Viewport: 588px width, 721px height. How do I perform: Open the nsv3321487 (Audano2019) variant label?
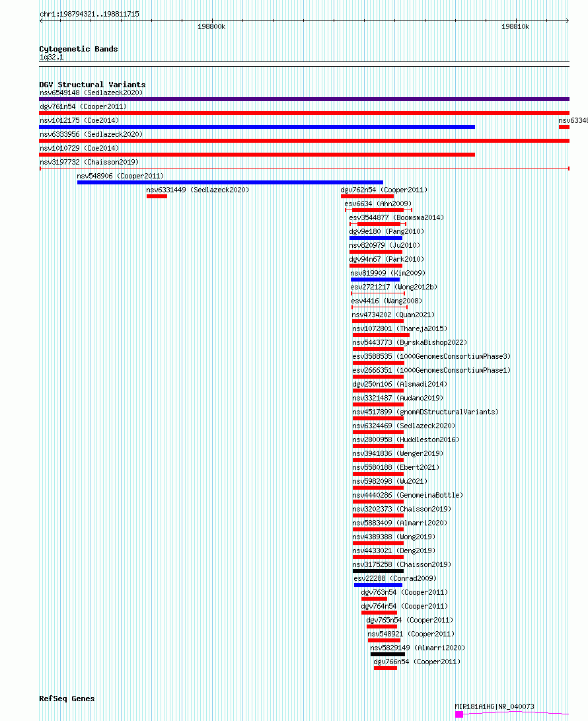[x=398, y=398]
